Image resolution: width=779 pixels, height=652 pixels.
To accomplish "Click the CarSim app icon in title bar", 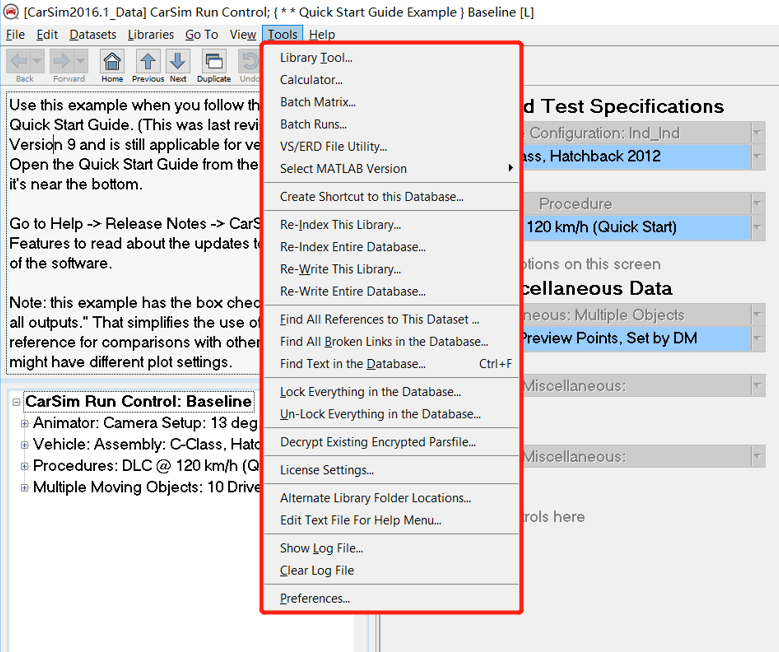I will (11, 11).
